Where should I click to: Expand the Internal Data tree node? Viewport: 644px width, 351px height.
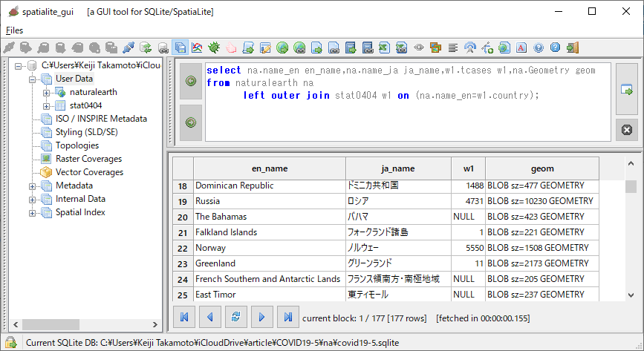point(32,200)
